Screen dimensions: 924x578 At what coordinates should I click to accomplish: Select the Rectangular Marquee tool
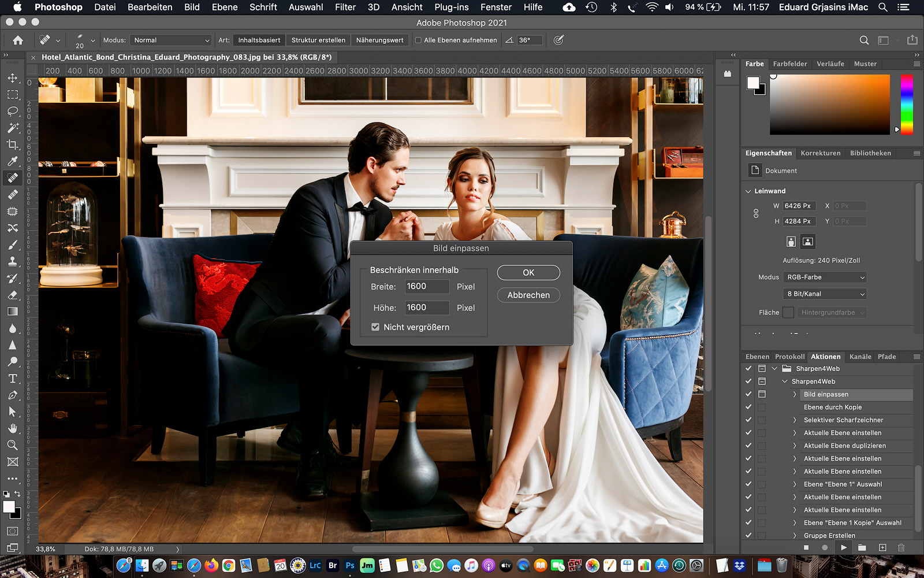(x=13, y=95)
